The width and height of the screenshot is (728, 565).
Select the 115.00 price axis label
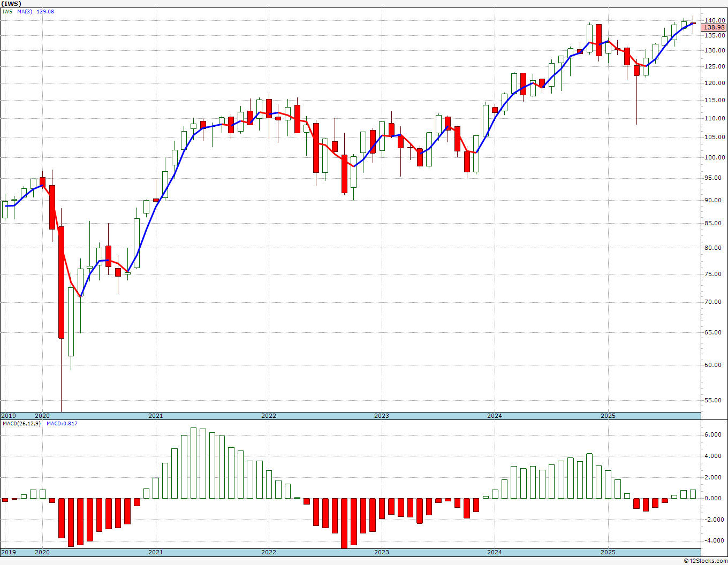click(x=715, y=101)
